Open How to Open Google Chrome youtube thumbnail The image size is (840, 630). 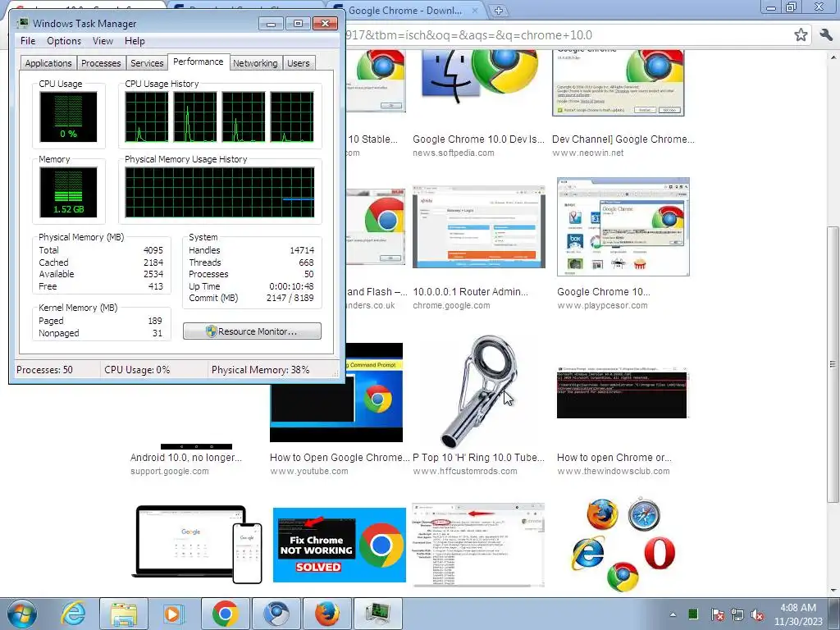[336, 392]
